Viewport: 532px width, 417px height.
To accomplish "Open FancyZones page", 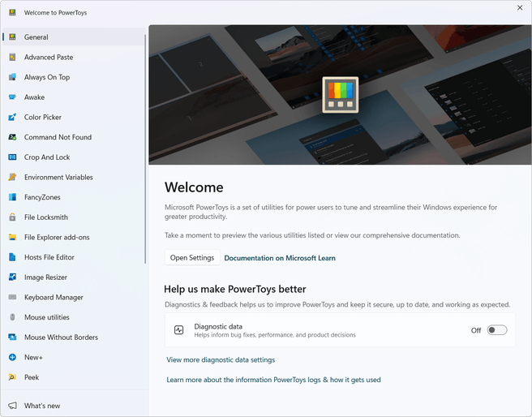I will tap(74, 197).
